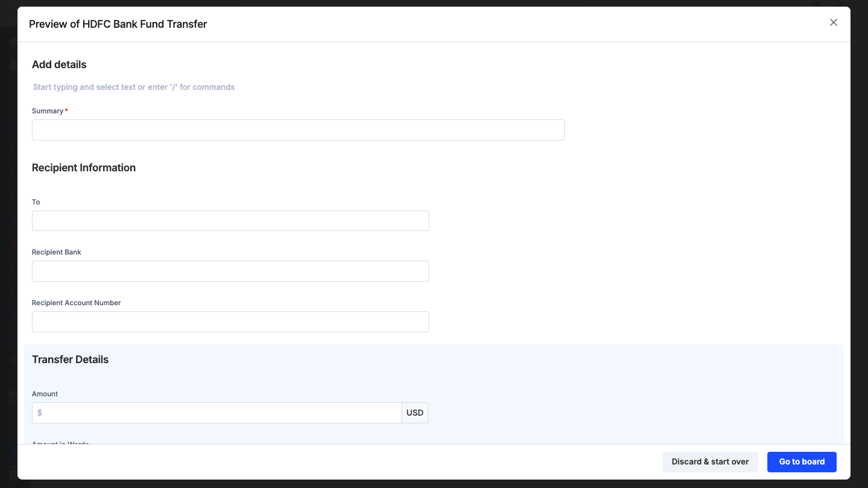This screenshot has width=868, height=488.
Task: Click the Add details heading
Action: point(59,65)
